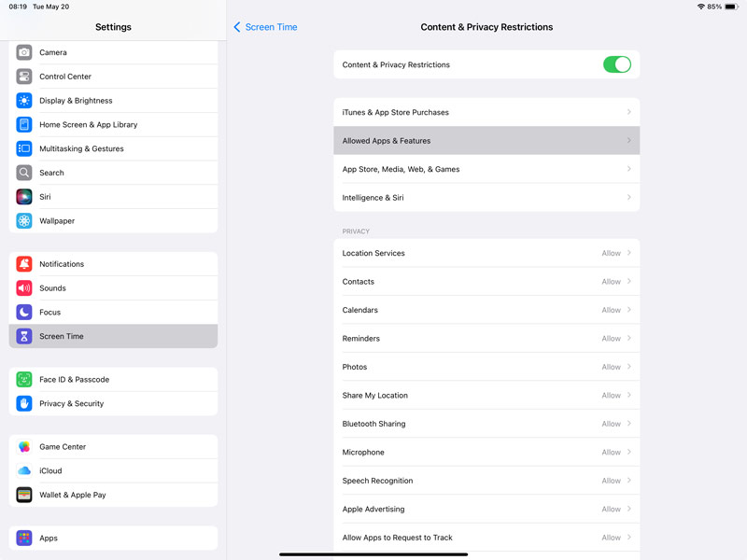This screenshot has width=747, height=560.
Task: Click Allow value beside Bluetooth Sharing
Action: 612,424
